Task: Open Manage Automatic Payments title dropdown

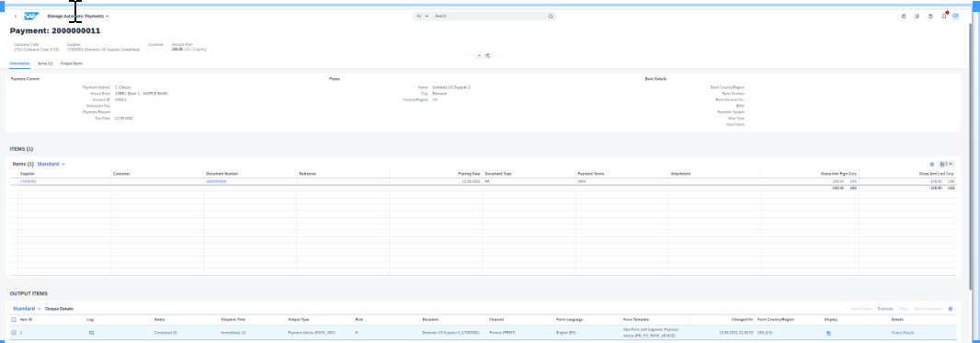Action: click(x=78, y=17)
